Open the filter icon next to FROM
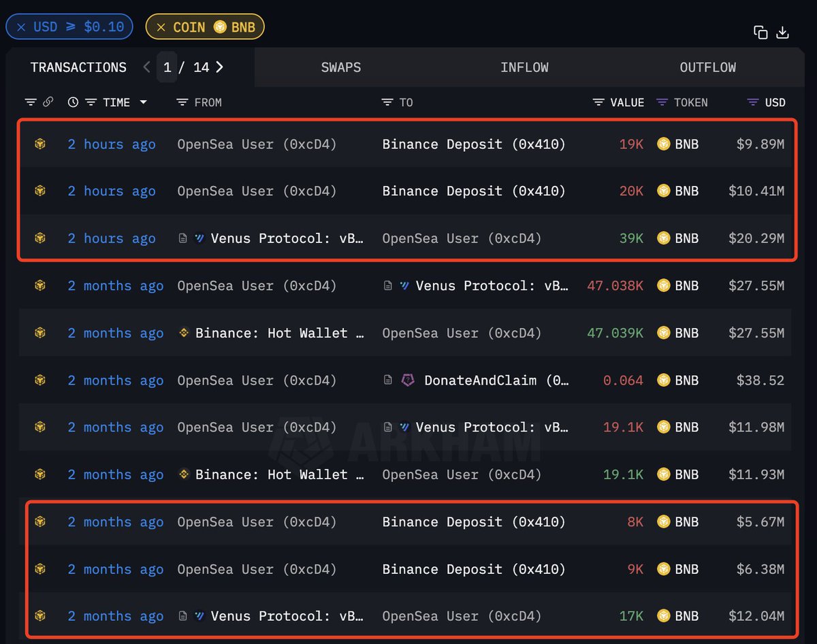The width and height of the screenshot is (817, 644). click(182, 102)
